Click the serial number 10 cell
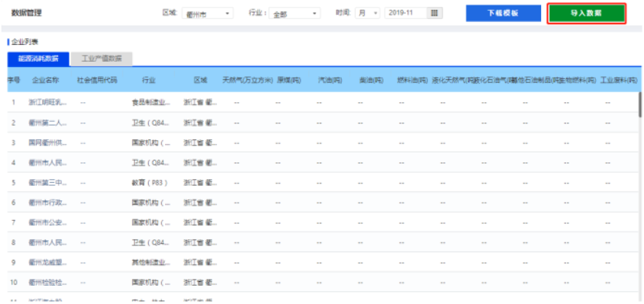This screenshot has height=304, width=644. tap(14, 282)
